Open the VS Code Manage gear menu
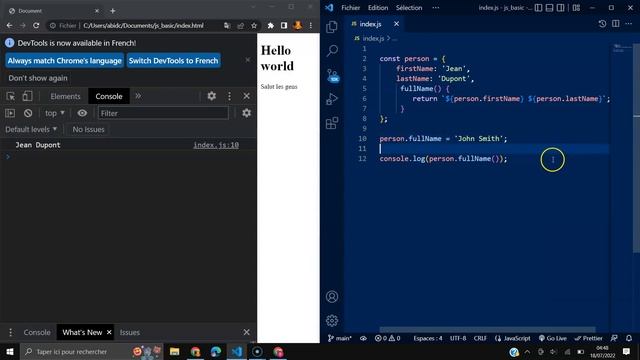 click(x=332, y=320)
